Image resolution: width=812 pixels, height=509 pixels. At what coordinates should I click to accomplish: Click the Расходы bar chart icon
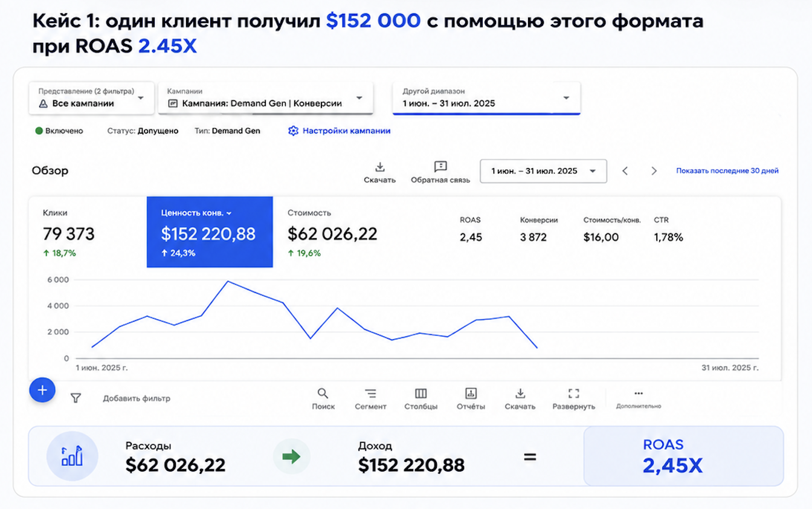(x=72, y=456)
